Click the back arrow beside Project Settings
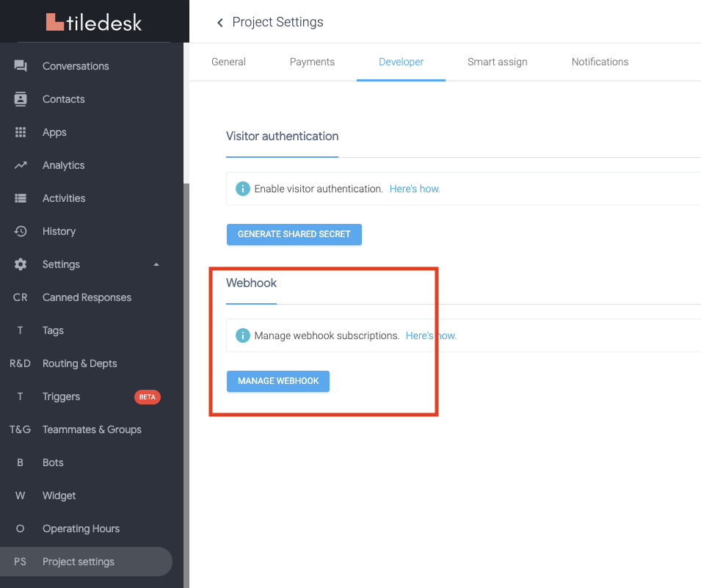The height and width of the screenshot is (588, 701). 219,23
